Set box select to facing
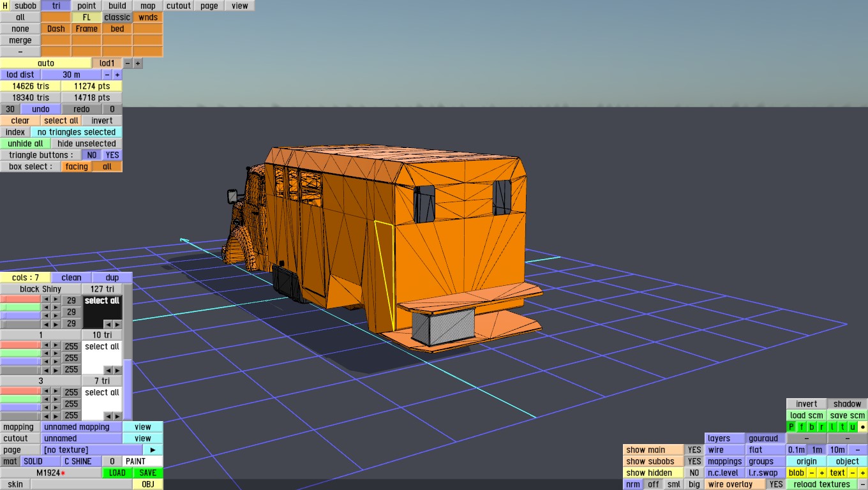This screenshot has width=868, height=490. (77, 167)
